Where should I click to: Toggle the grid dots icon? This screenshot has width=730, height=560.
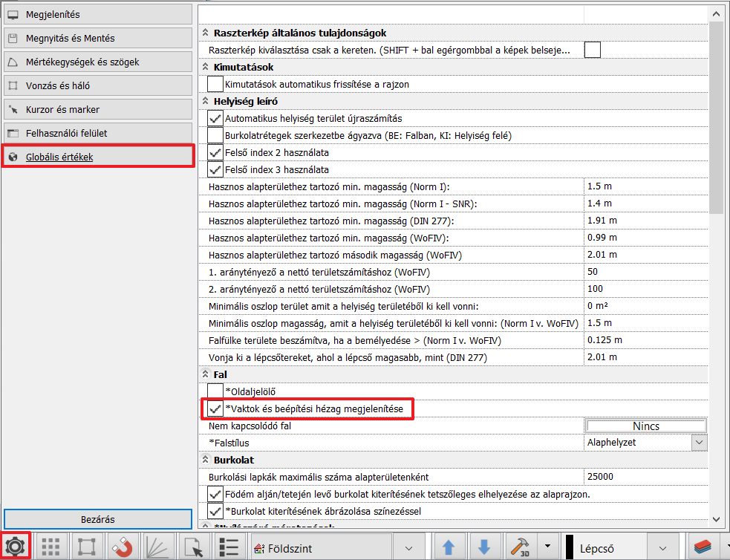50,547
